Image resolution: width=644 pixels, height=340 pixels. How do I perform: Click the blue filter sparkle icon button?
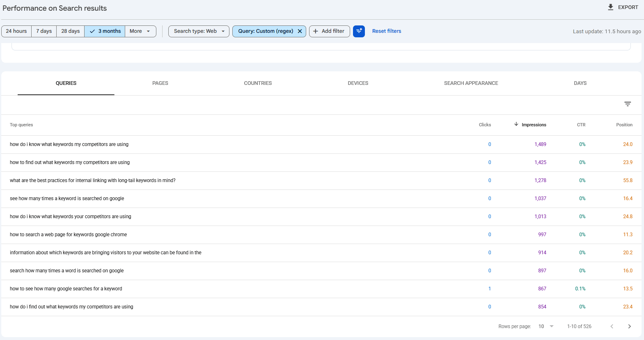[x=359, y=31]
